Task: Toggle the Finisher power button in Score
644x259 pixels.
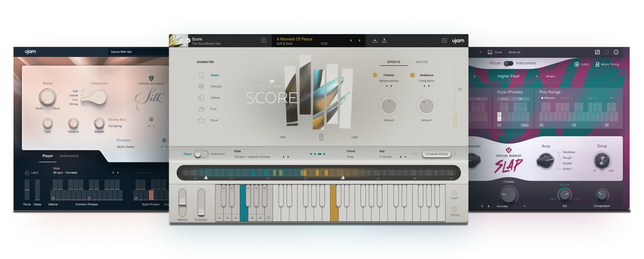Action: (374, 75)
